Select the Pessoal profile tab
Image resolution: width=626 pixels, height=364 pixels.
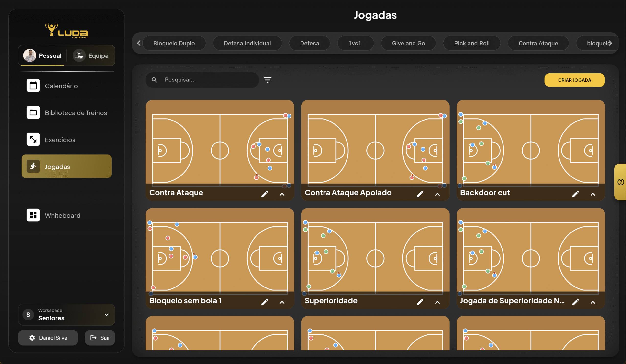43,56
